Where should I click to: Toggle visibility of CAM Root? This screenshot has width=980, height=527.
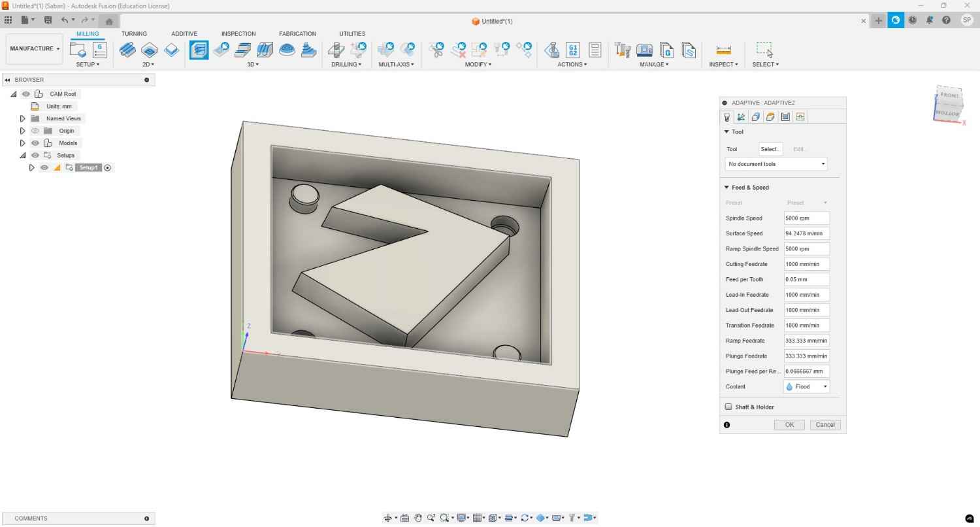click(x=26, y=94)
